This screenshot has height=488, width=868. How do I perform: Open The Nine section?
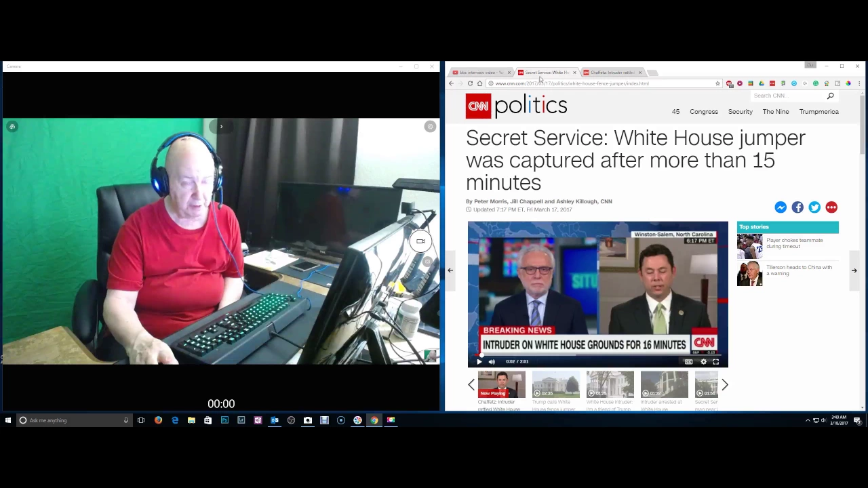[x=776, y=112]
